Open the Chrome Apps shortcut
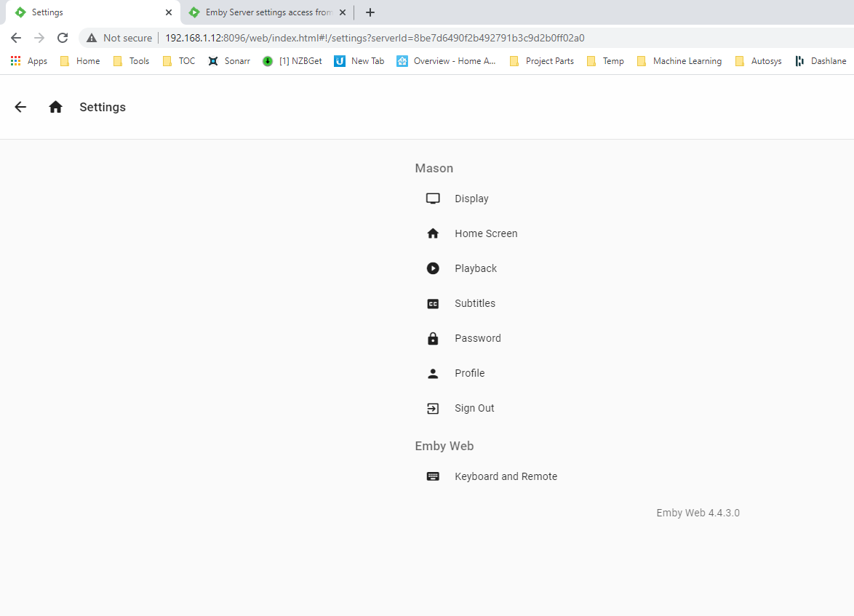The width and height of the screenshot is (854, 616). click(x=29, y=61)
